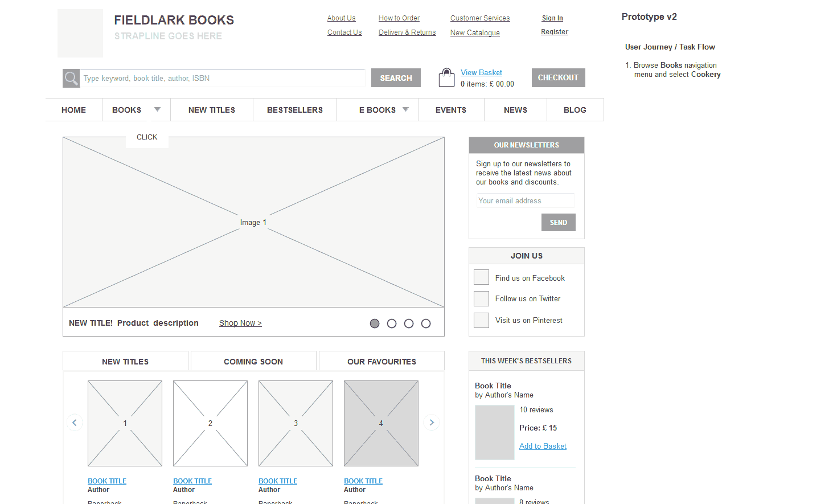The image size is (837, 504).
Task: Click the Twitter icon square
Action: pos(481,298)
